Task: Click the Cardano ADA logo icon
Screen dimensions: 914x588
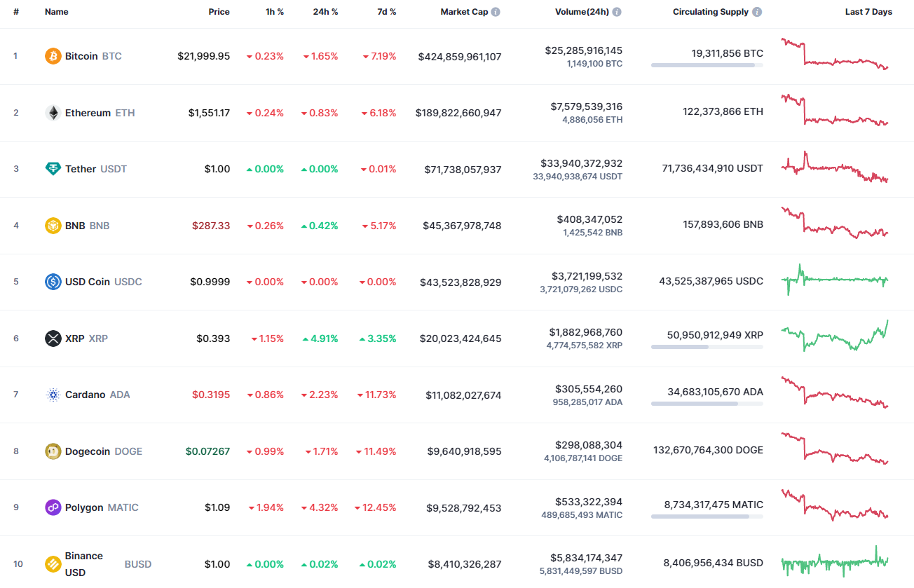Action: [53, 395]
